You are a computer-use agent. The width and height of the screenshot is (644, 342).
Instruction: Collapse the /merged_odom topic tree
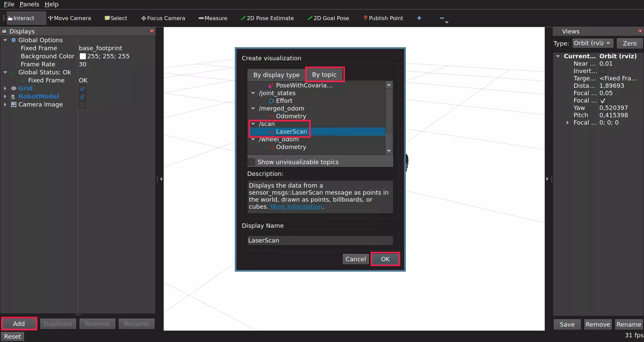coord(253,109)
